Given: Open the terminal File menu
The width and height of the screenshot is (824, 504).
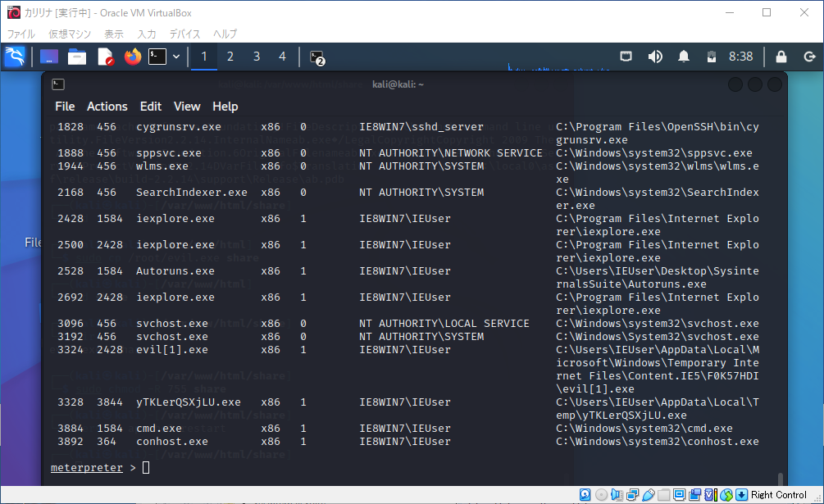Looking at the screenshot, I should (x=65, y=107).
